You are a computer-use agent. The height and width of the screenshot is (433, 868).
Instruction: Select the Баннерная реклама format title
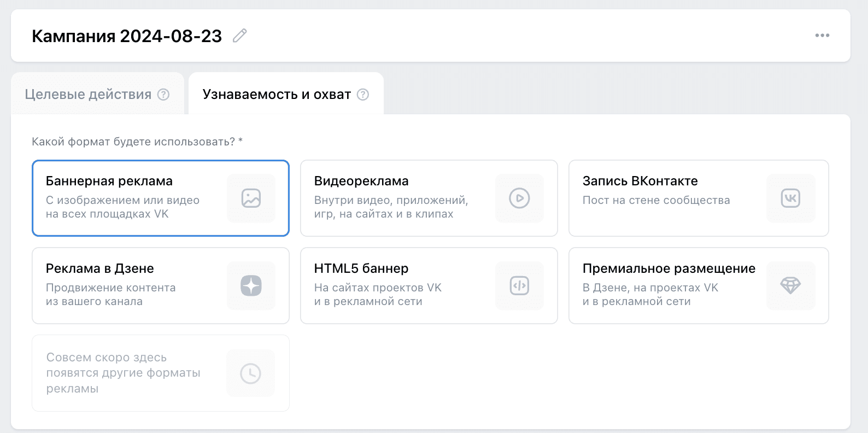pyautogui.click(x=109, y=181)
